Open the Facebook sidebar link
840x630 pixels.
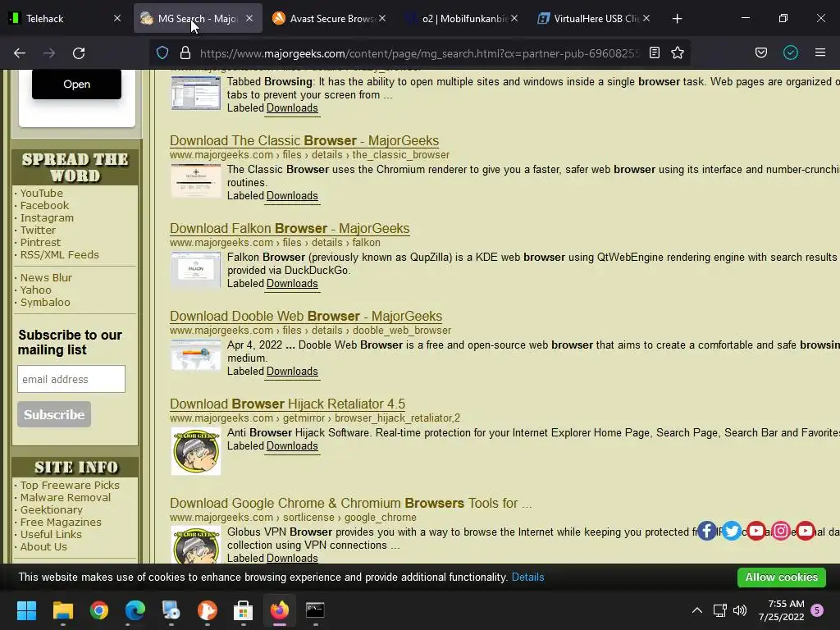click(44, 205)
